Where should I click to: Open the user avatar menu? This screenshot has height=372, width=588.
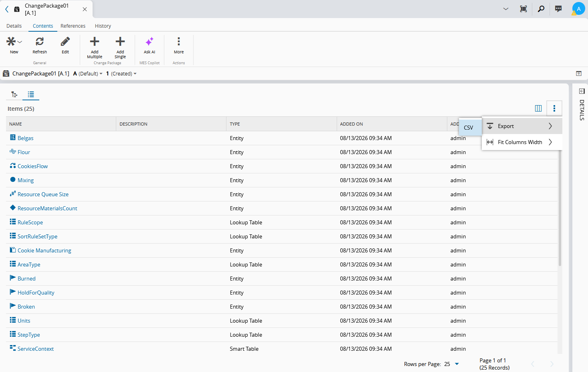click(578, 9)
